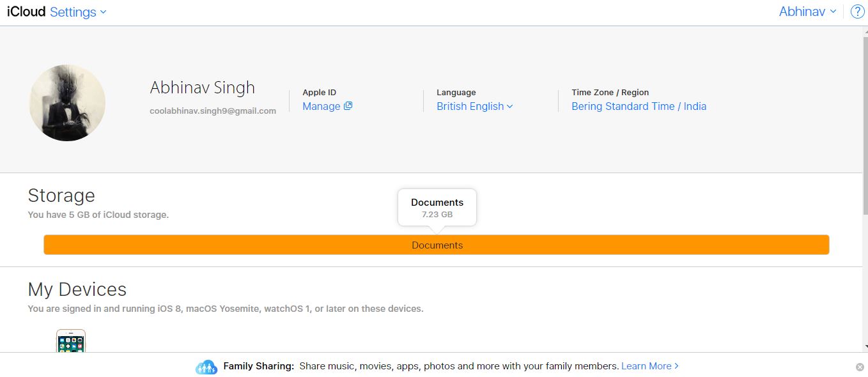Open the help question mark icon
Screen dimensions: 868x377
click(x=856, y=12)
